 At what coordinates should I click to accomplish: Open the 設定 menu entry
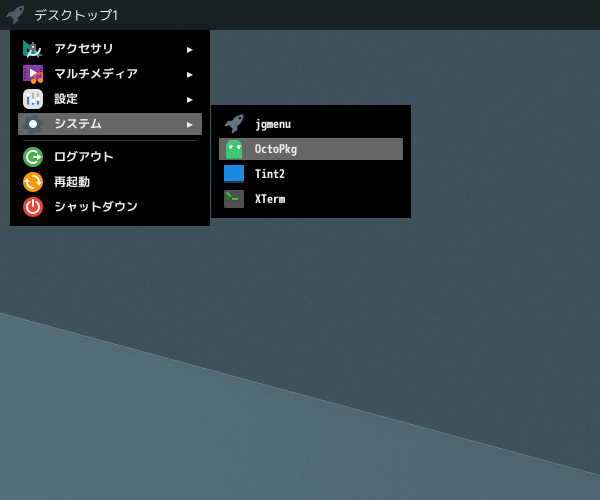coord(110,99)
